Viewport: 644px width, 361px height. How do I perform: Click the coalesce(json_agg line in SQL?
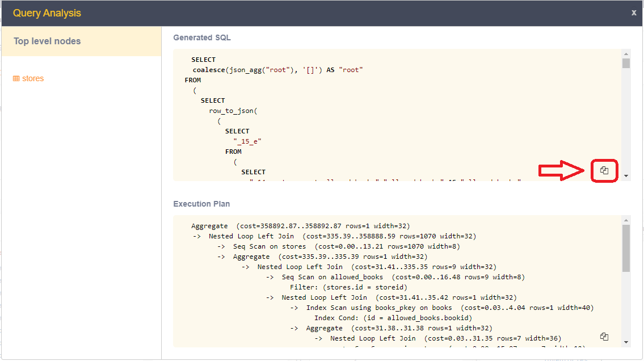pos(277,70)
